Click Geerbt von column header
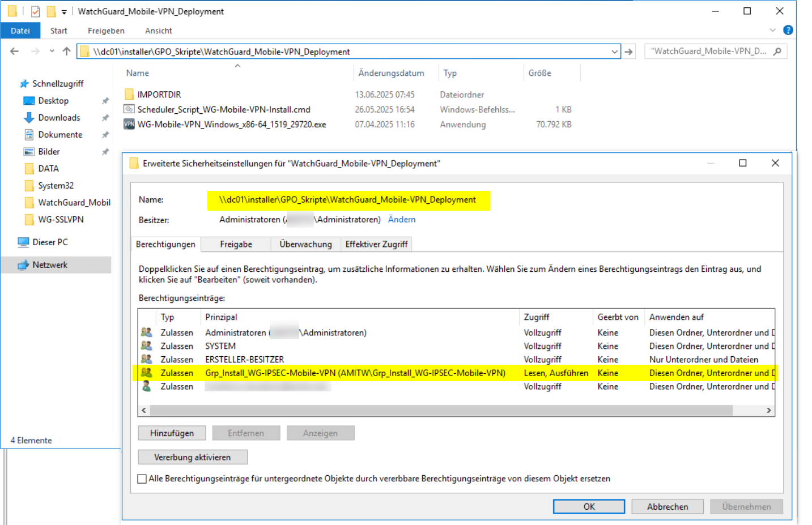The height and width of the screenshot is (525, 812). point(618,317)
